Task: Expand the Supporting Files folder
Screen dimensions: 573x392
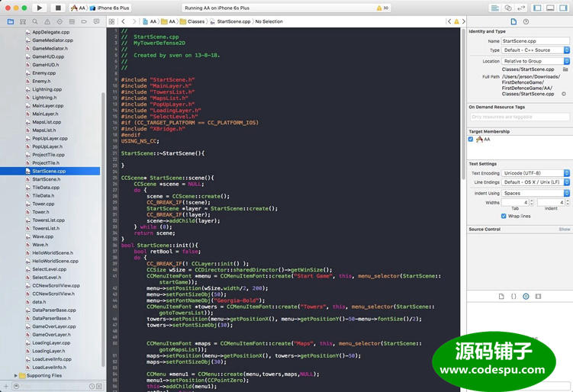Action: (x=16, y=375)
